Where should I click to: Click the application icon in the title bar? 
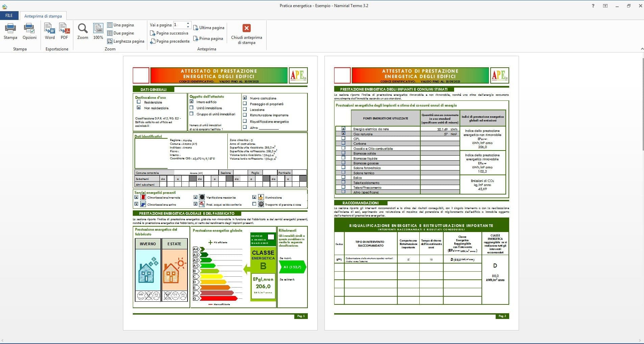(x=4, y=6)
